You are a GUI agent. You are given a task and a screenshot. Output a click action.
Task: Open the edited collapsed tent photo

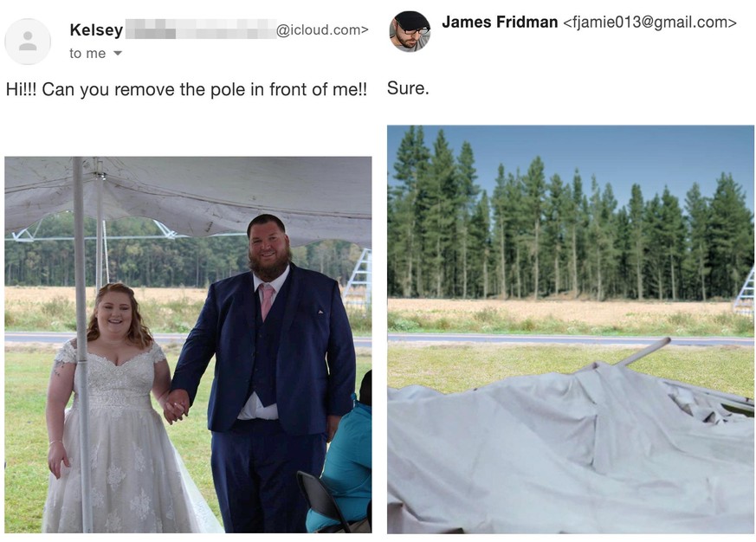(571, 329)
